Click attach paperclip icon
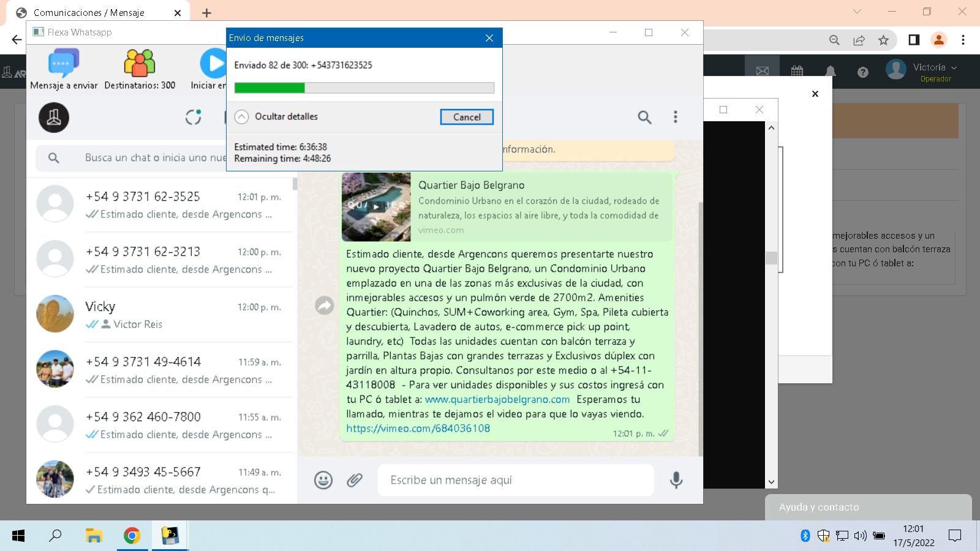 (355, 480)
